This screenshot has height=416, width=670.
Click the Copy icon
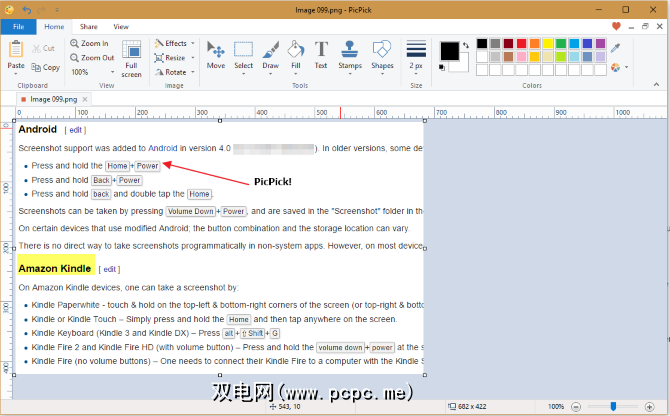tap(36, 67)
